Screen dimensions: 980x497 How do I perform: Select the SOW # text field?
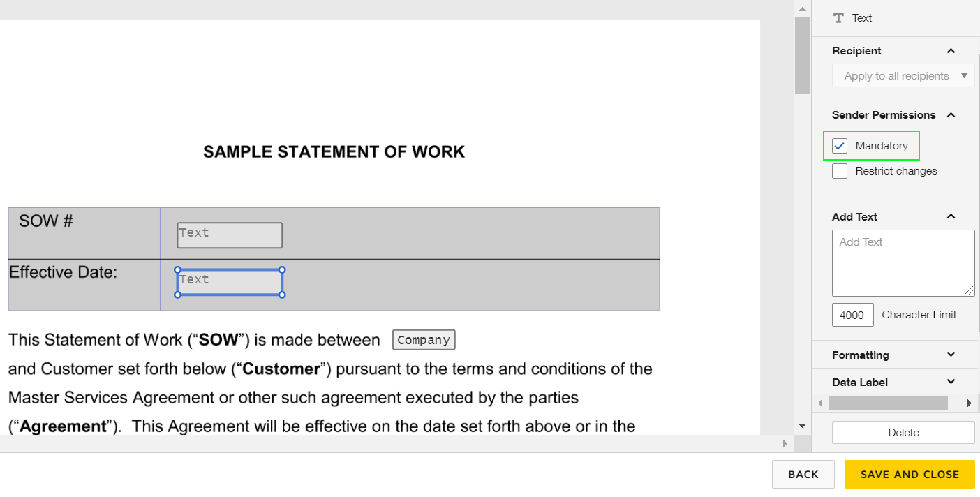click(x=229, y=235)
